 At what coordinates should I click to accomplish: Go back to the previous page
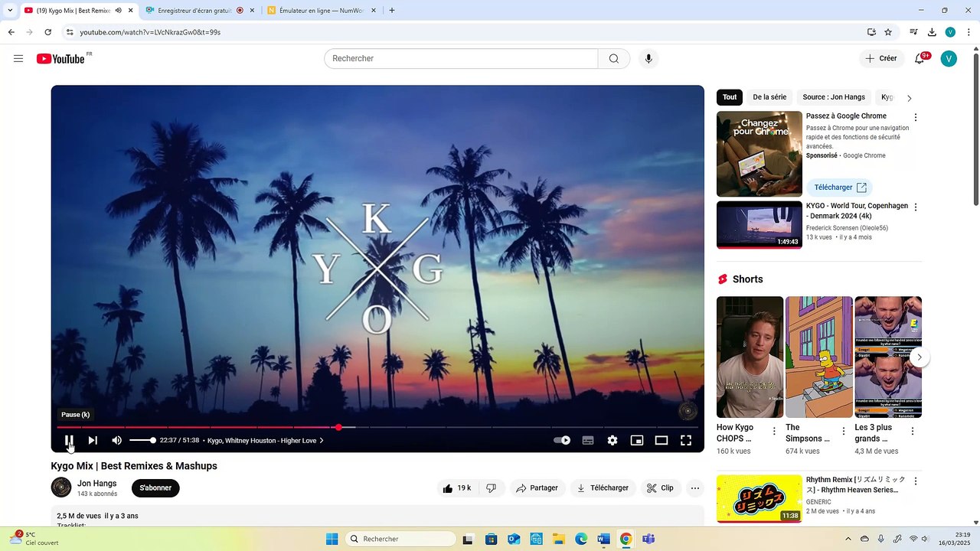pyautogui.click(x=11, y=32)
